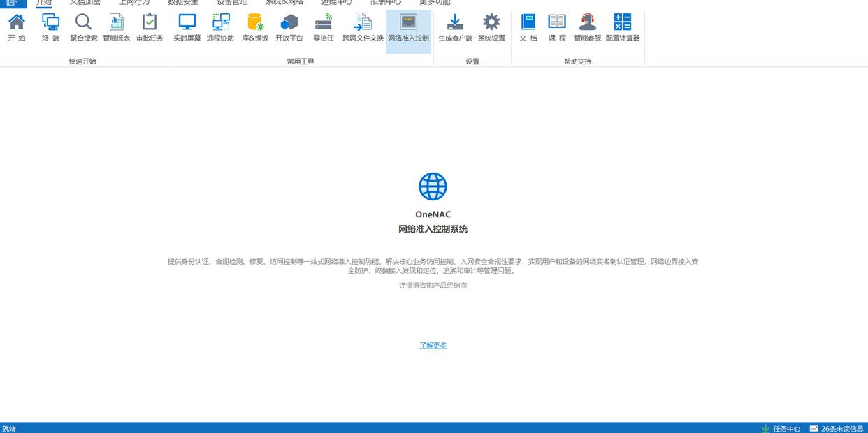Switch to the 运维中心 ribbon tab
The width and height of the screenshot is (868, 433).
[x=337, y=3]
